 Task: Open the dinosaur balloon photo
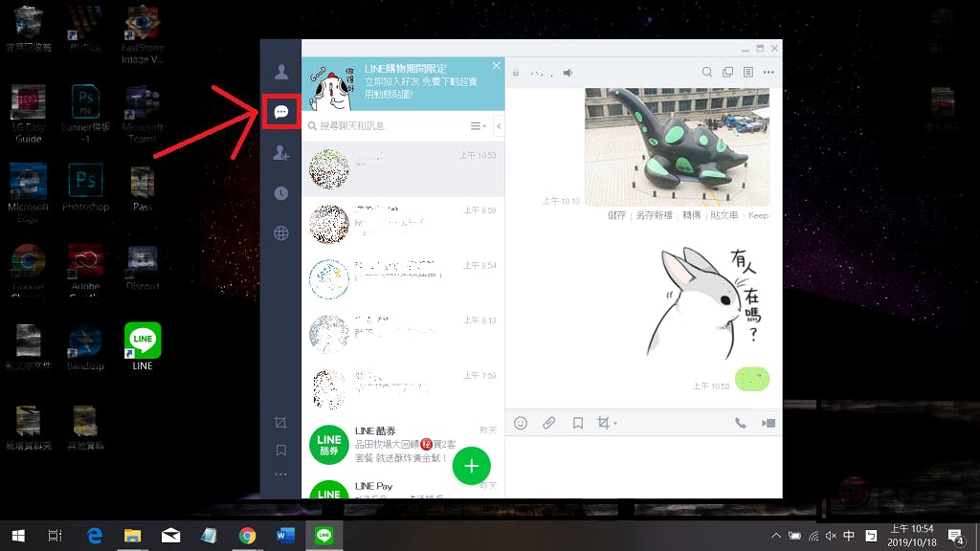point(677,146)
